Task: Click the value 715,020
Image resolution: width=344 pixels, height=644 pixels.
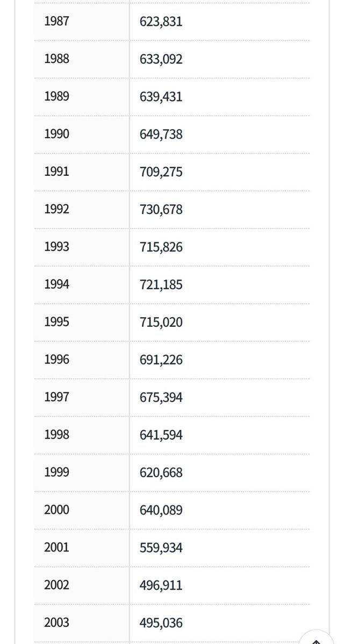Action: 161,323
